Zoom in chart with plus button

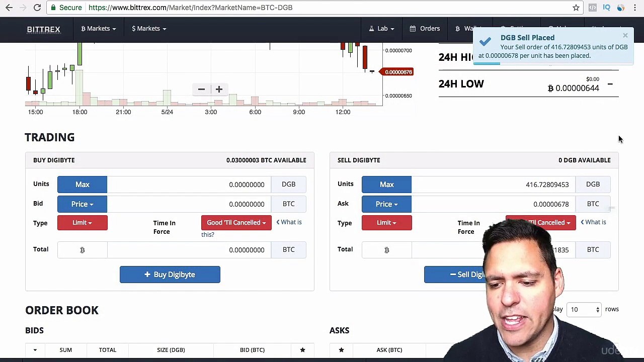point(219,89)
